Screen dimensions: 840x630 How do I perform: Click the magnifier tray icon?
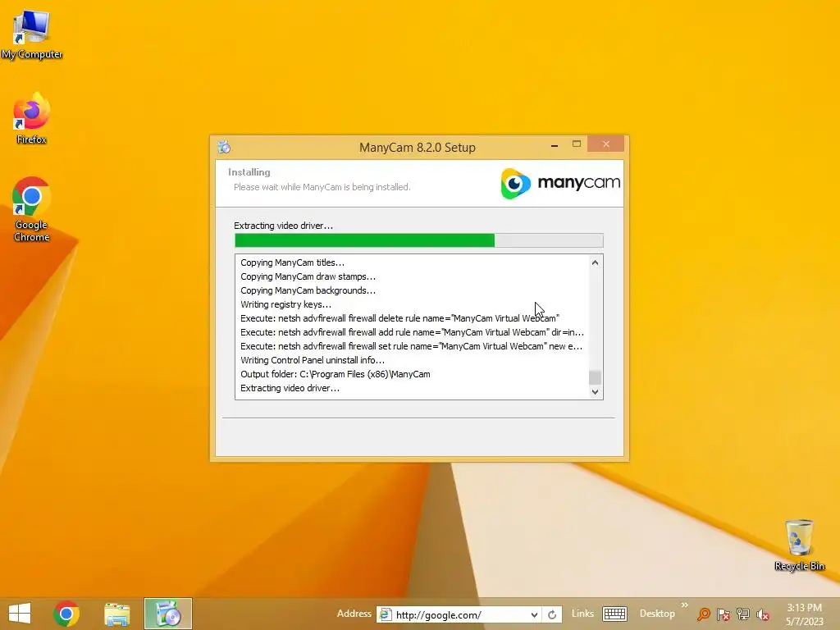click(703, 614)
